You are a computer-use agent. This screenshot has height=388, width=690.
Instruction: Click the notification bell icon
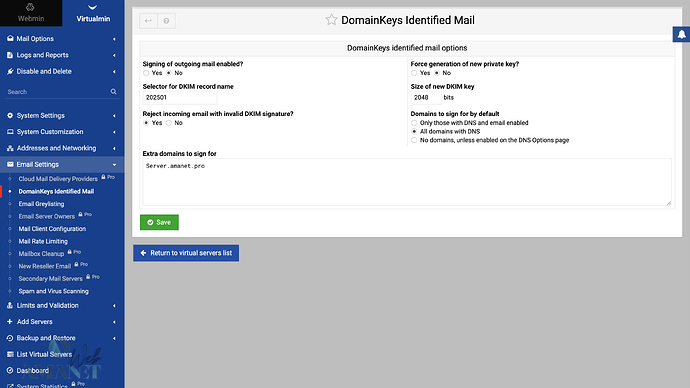[681, 34]
